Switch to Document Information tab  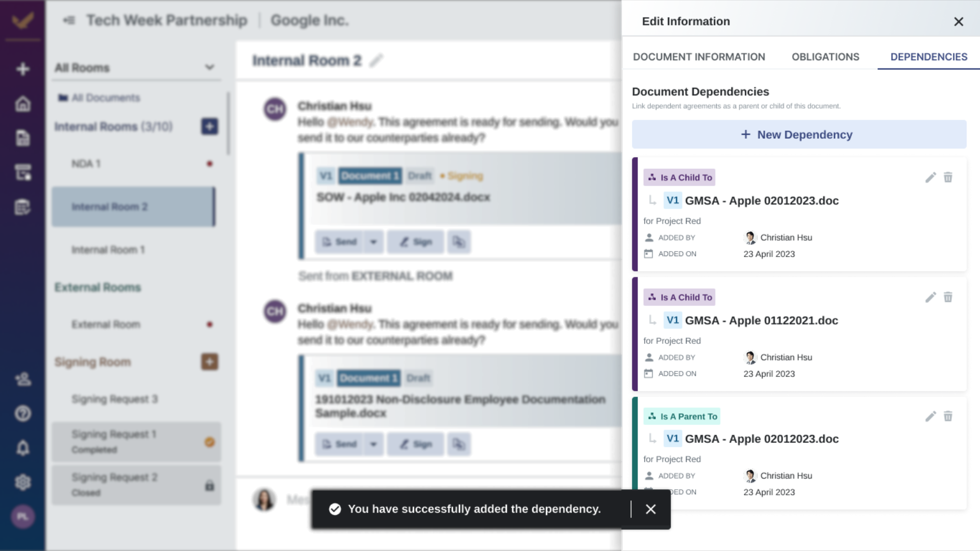[699, 57]
